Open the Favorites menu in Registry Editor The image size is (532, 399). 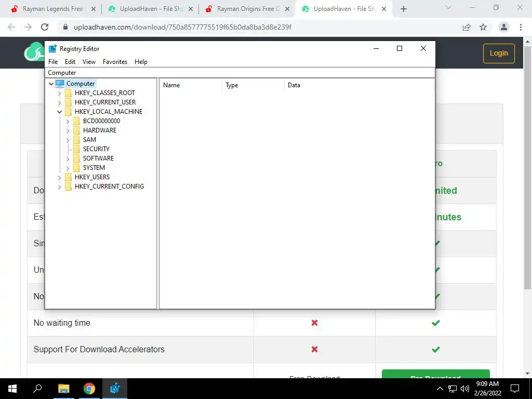(115, 62)
